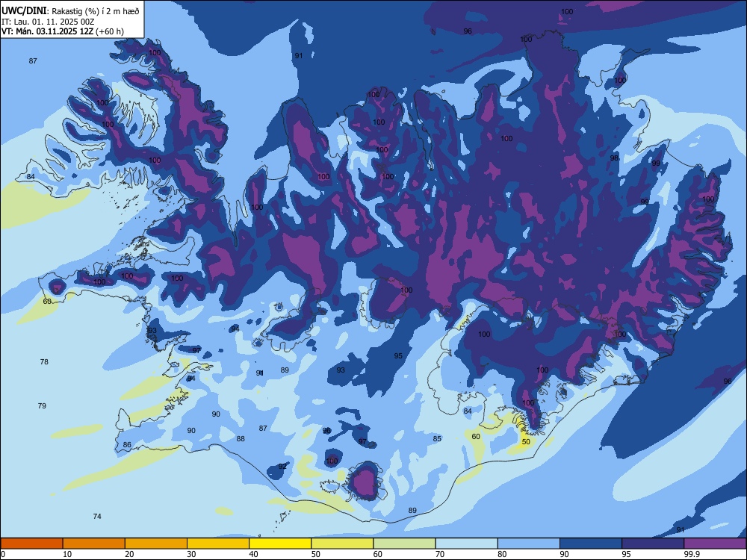Click the 'VT: Mán. 03.11.2025 12Z' line
The width and height of the screenshot is (747, 560).
[48, 31]
